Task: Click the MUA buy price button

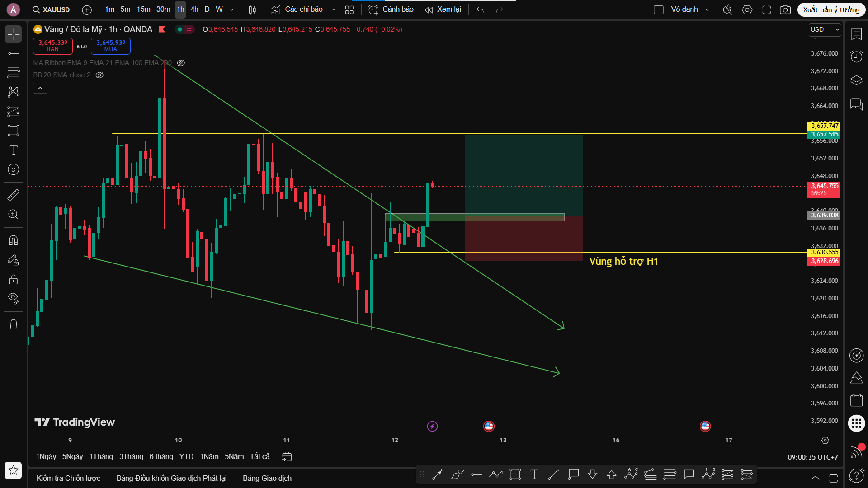Action: (111, 46)
